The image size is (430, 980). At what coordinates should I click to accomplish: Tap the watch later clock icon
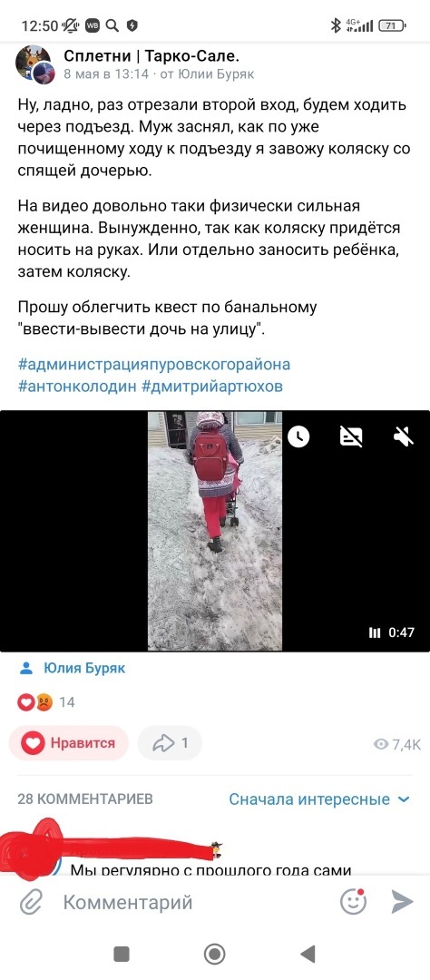pyautogui.click(x=298, y=436)
